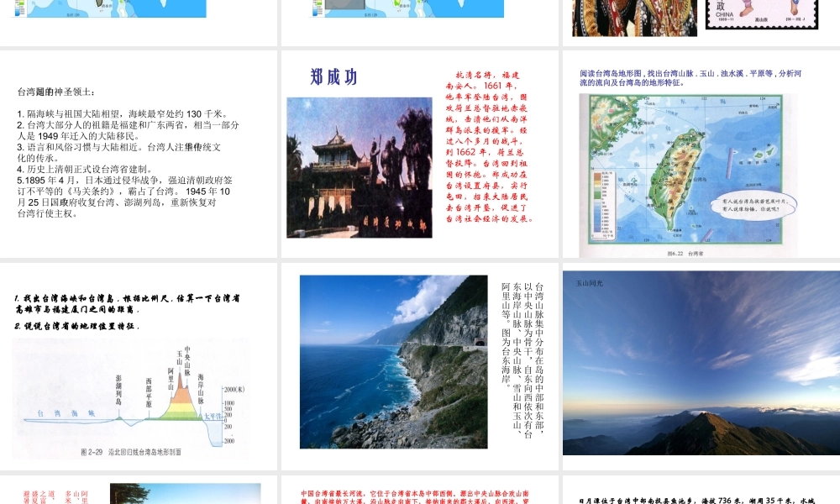This screenshot has width=840, height=504.
Task: Click the 台湾是的神圣领土 heading line
Action: [56, 92]
